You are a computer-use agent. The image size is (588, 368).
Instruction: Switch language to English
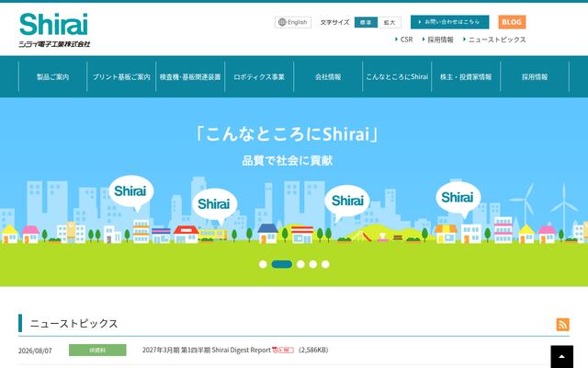[x=293, y=22]
